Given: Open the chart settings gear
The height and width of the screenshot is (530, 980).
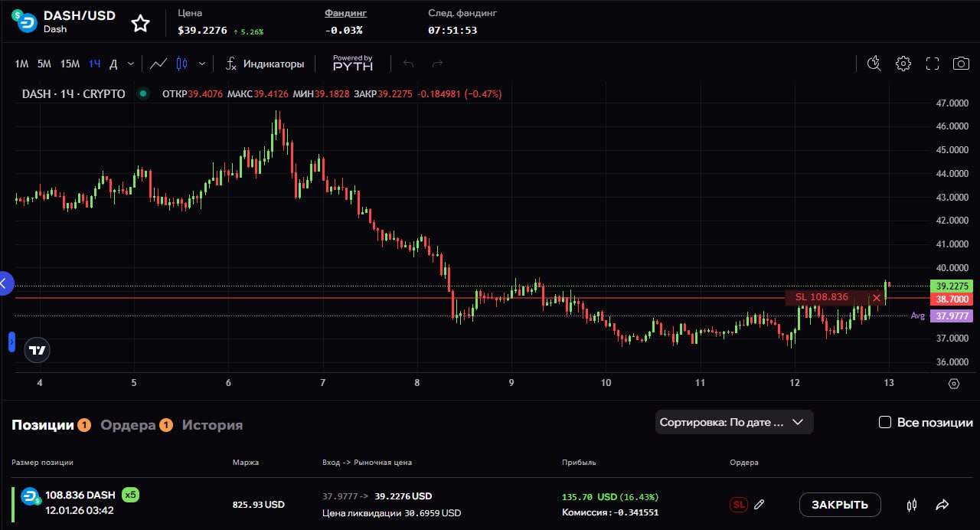Looking at the screenshot, I should click(x=903, y=64).
